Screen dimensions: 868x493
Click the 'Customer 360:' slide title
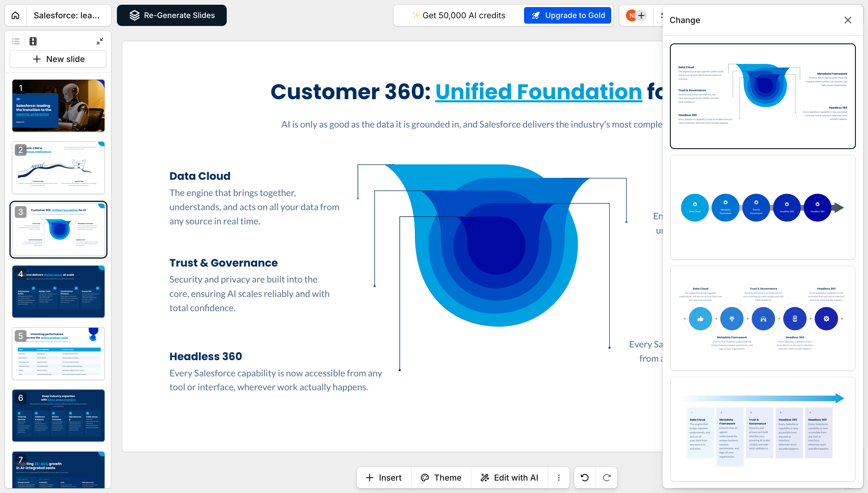click(350, 92)
